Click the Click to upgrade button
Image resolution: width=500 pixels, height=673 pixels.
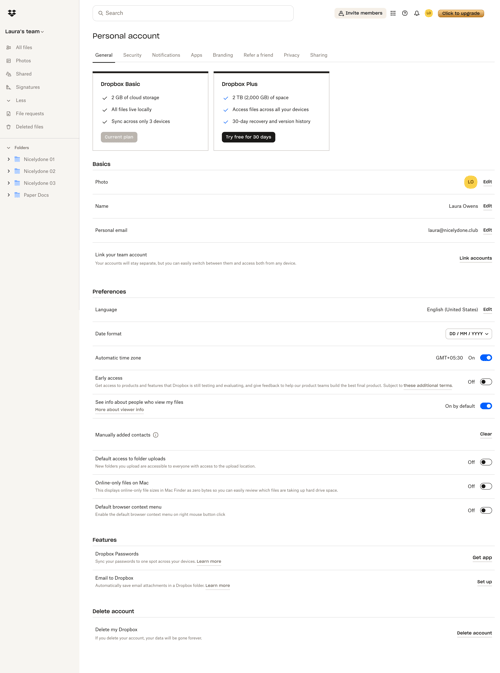[x=461, y=14]
